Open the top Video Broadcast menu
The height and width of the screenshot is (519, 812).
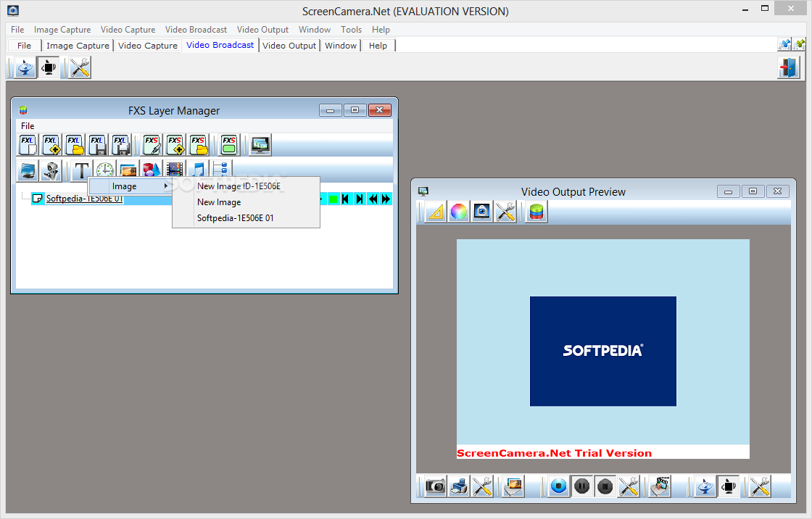(x=196, y=30)
